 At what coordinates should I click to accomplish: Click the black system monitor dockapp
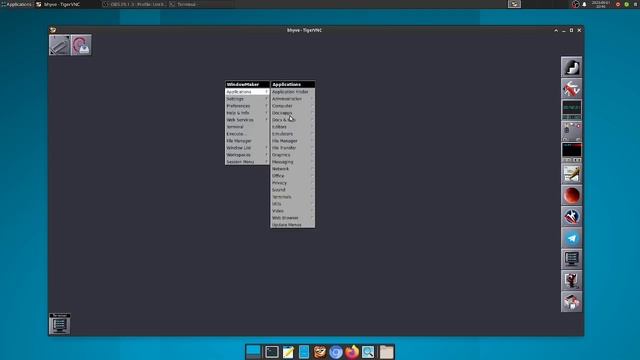(571, 152)
